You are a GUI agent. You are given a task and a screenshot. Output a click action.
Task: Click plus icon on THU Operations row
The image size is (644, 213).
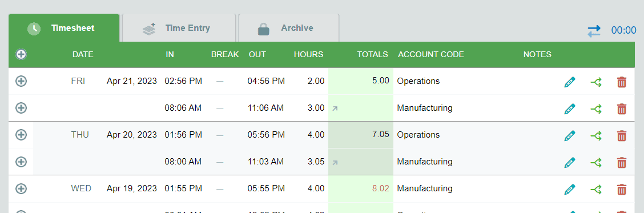[x=21, y=134]
